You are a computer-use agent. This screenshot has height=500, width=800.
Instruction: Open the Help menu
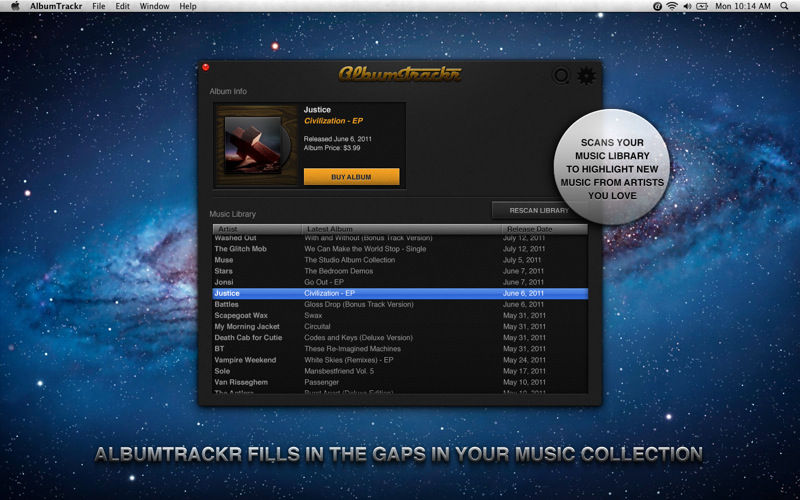point(188,6)
